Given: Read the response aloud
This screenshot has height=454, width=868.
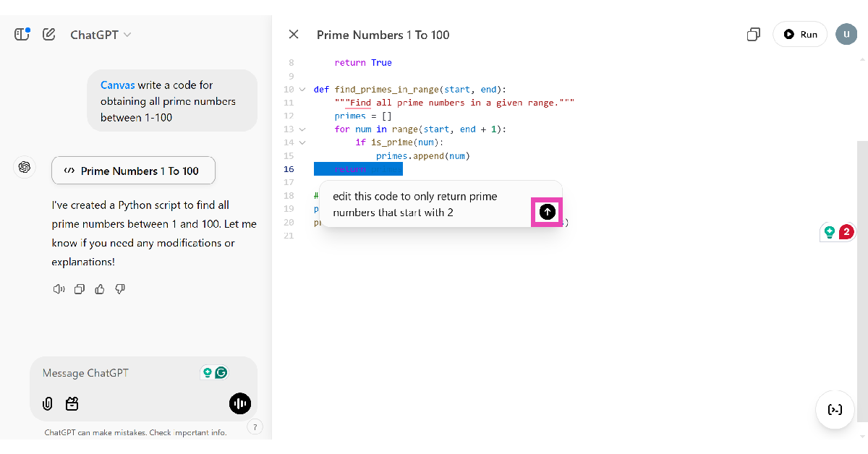Looking at the screenshot, I should point(59,289).
